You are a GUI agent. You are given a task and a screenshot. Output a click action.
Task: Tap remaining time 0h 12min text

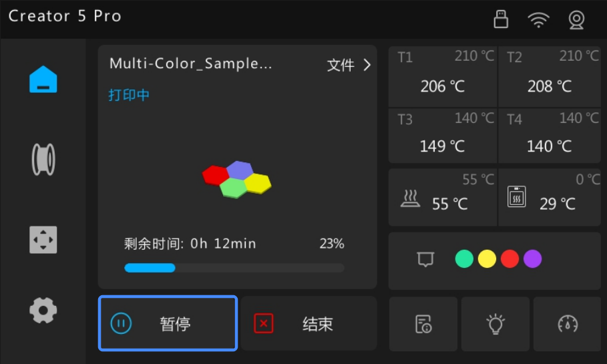(x=190, y=244)
